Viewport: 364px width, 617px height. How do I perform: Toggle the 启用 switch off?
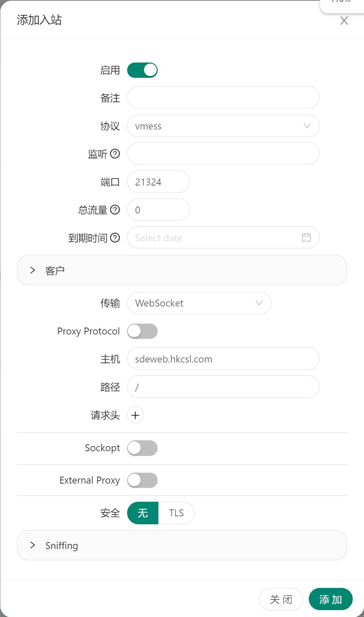click(x=142, y=70)
